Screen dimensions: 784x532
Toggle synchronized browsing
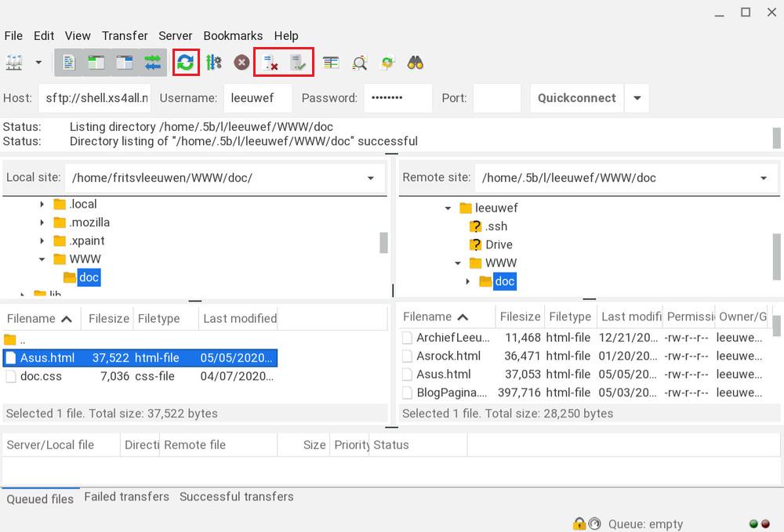click(387, 63)
